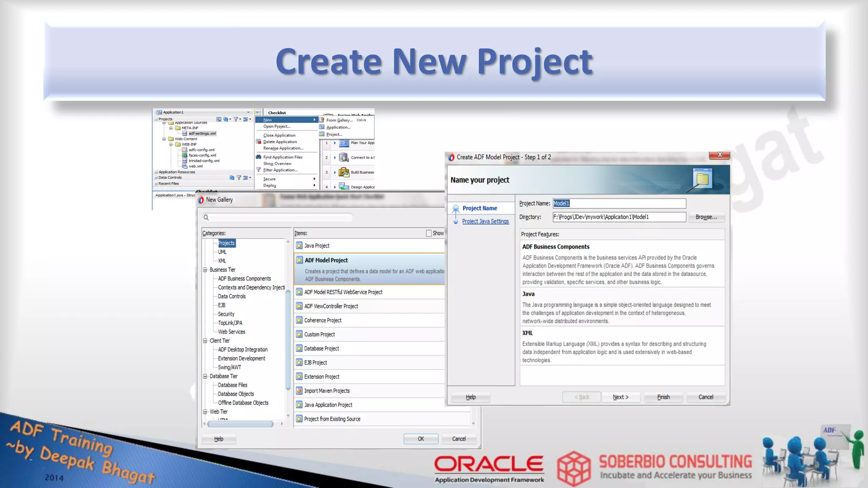Choose Open Project... from the menu
The height and width of the screenshot is (488, 868).
point(277,127)
